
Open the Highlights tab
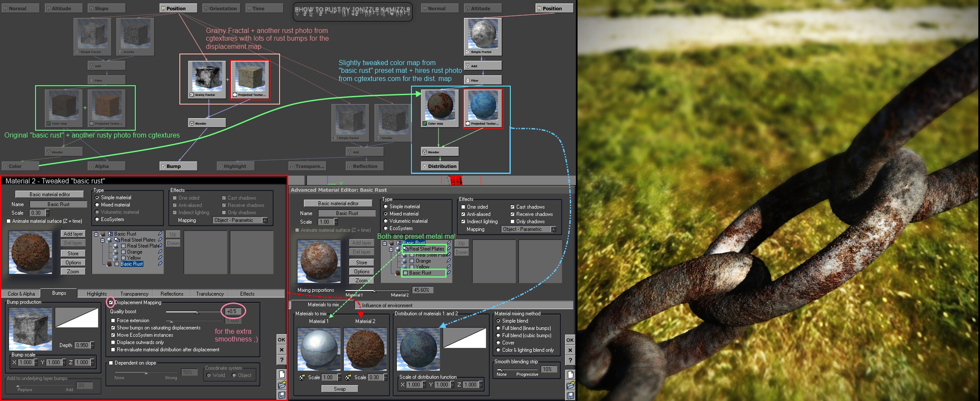97,294
